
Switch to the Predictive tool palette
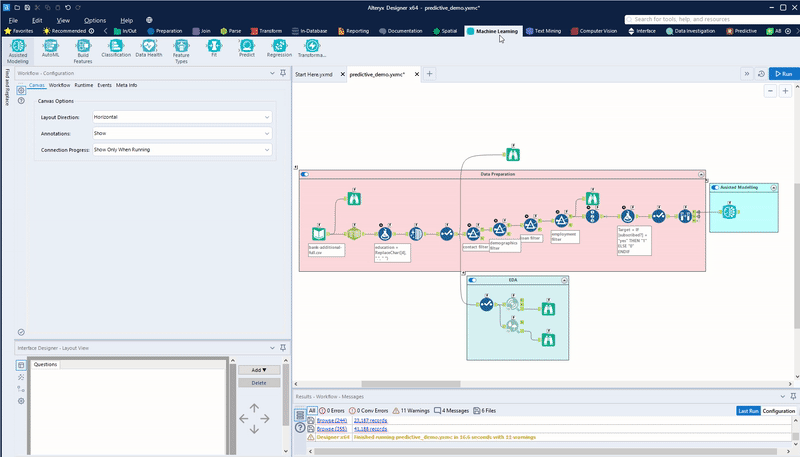[741, 31]
